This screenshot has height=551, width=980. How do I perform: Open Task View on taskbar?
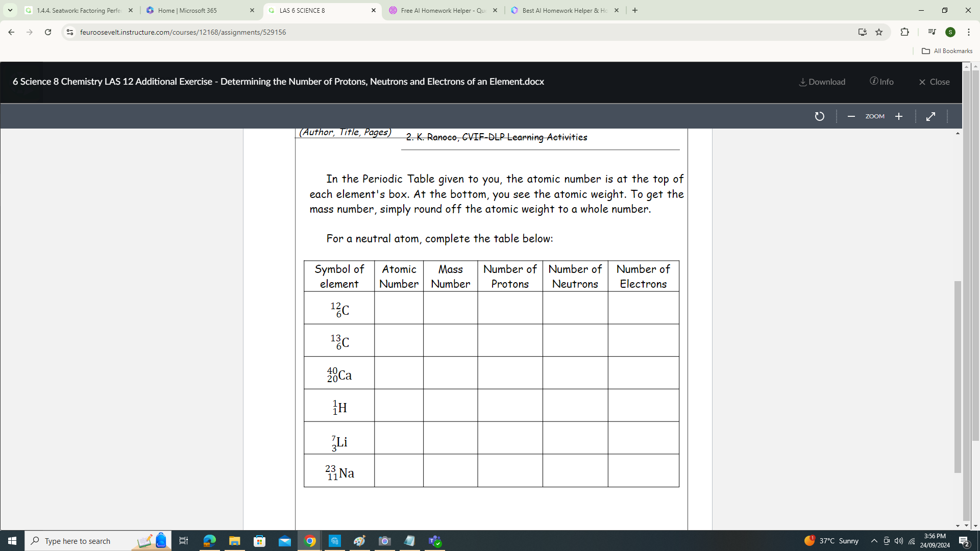[184, 541]
